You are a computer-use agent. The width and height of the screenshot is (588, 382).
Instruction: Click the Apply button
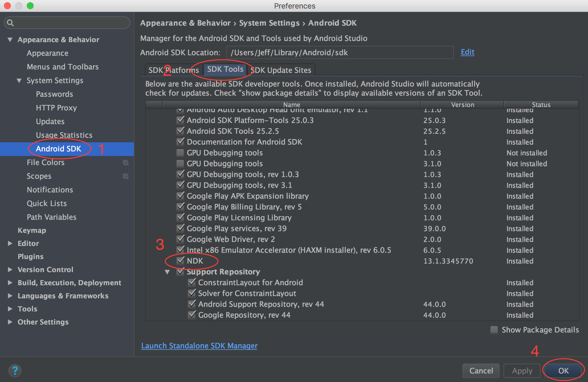pos(522,371)
